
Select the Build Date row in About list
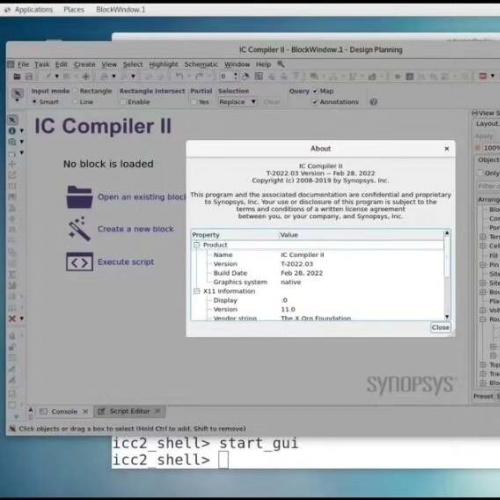[318, 273]
